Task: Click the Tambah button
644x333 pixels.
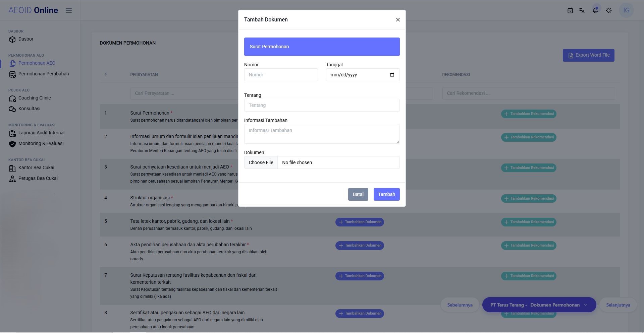Action: pyautogui.click(x=387, y=194)
